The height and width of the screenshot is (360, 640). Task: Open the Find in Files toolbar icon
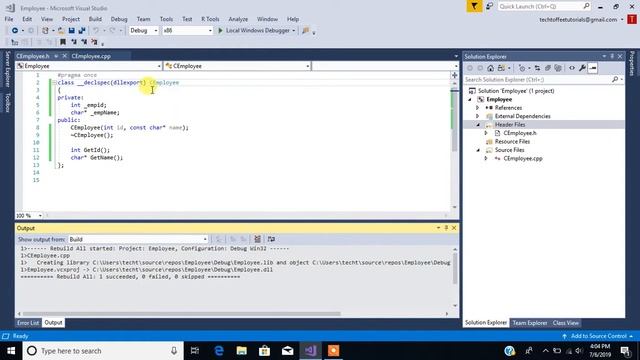[306, 31]
